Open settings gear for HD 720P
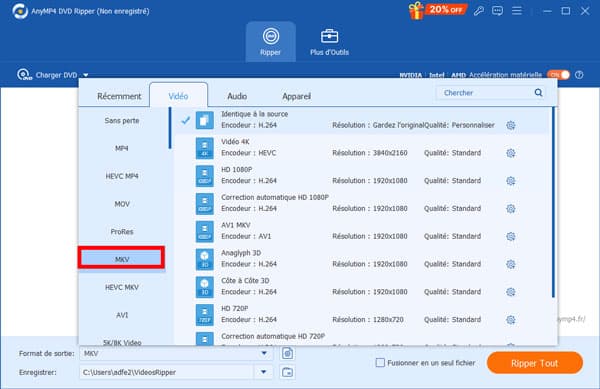The width and height of the screenshot is (600, 389). [510, 320]
